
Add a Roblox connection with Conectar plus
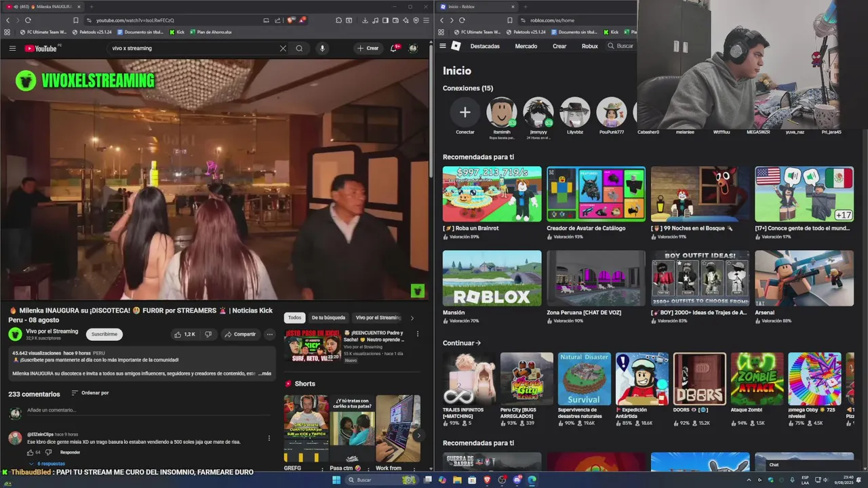tap(465, 113)
